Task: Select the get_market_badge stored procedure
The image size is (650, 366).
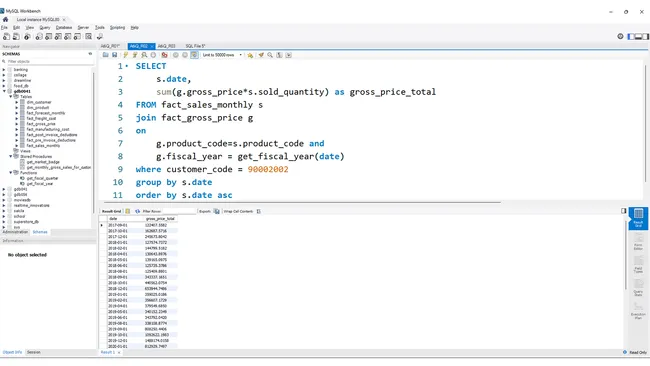Action: click(43, 162)
